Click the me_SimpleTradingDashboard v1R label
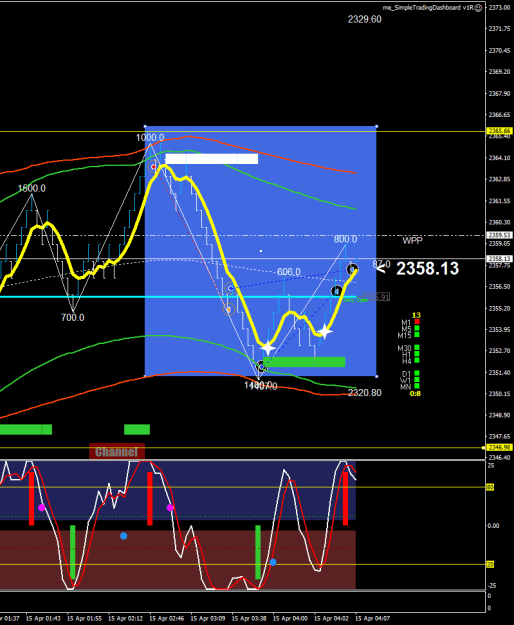Viewport: 514px width, 625px height. 427,8
